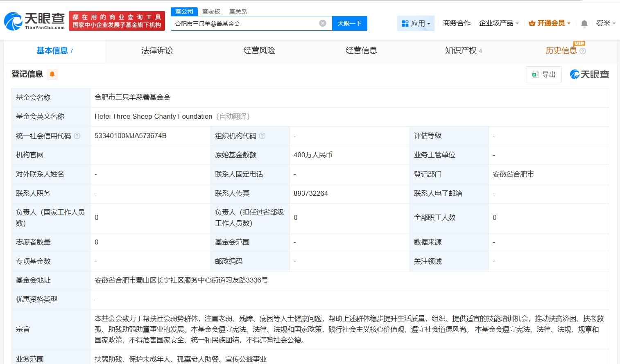Switch to the 知识产权 tab
620x364 pixels.
463,51
